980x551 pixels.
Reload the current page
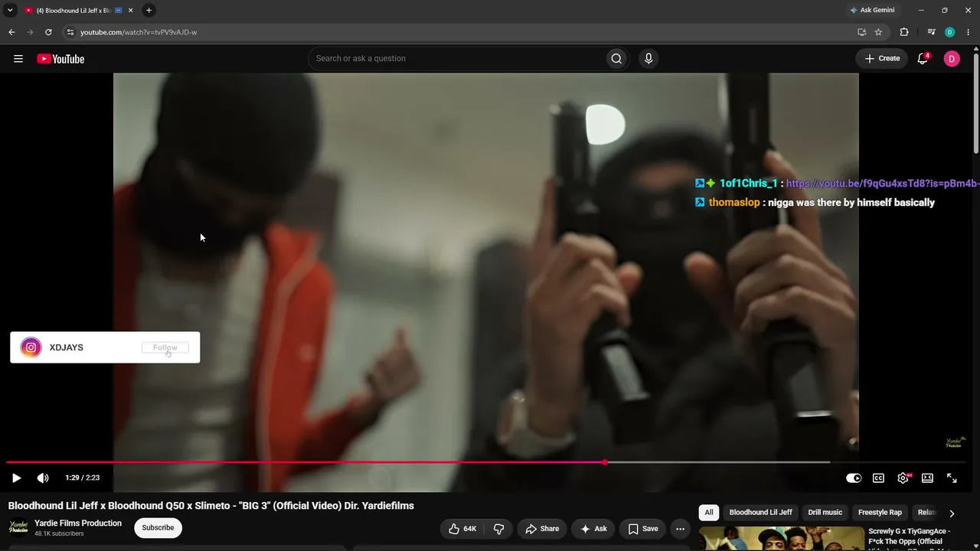[48, 32]
